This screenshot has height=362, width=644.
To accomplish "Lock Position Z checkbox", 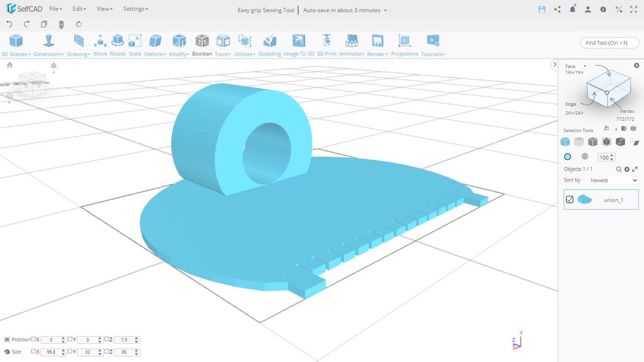I will point(106,339).
